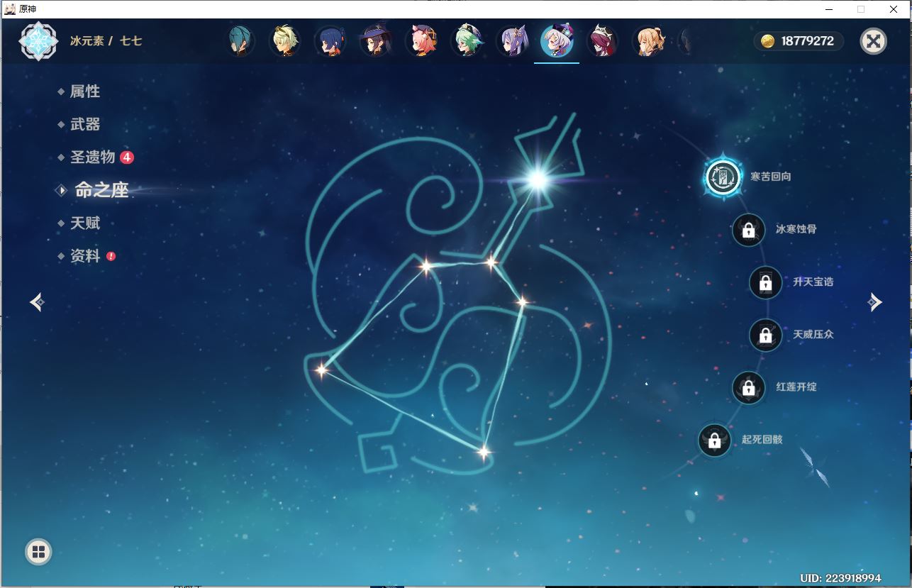Screen dimensions: 912x588
Task: Select Sucrose's green-haired portrait
Action: coord(467,41)
